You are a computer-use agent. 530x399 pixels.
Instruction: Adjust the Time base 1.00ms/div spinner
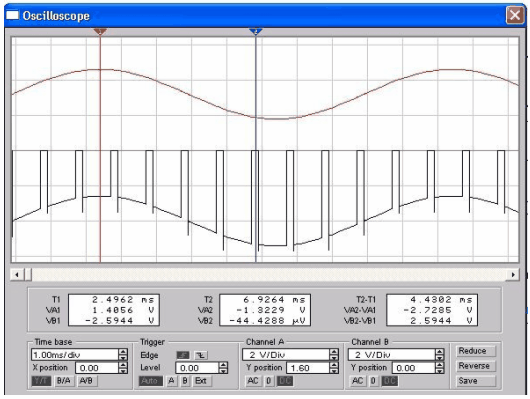point(123,355)
